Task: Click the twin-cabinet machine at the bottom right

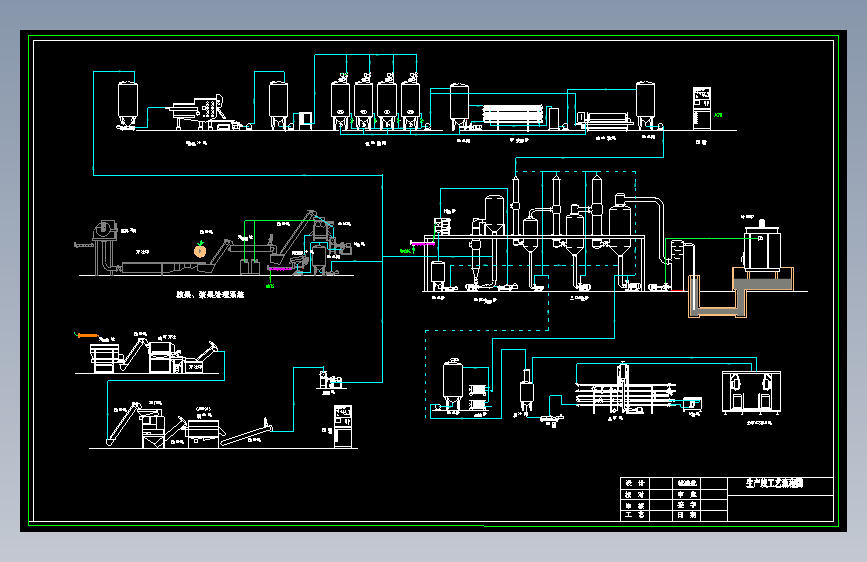Action: pos(751,392)
